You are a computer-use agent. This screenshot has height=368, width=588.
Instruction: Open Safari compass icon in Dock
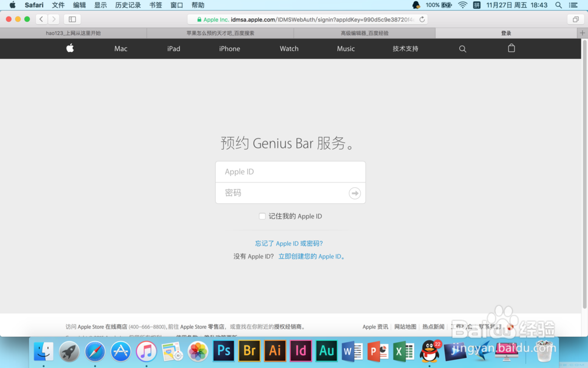pos(95,352)
